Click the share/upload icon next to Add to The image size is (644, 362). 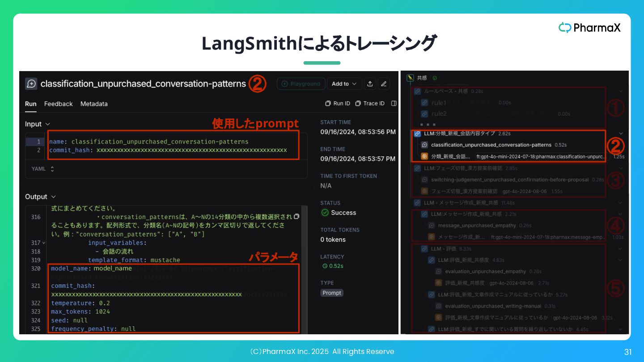(370, 84)
